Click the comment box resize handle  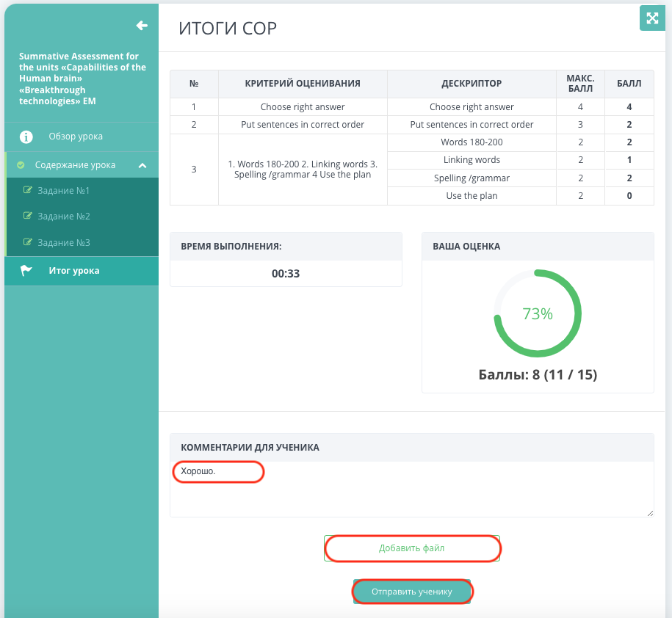click(x=650, y=513)
